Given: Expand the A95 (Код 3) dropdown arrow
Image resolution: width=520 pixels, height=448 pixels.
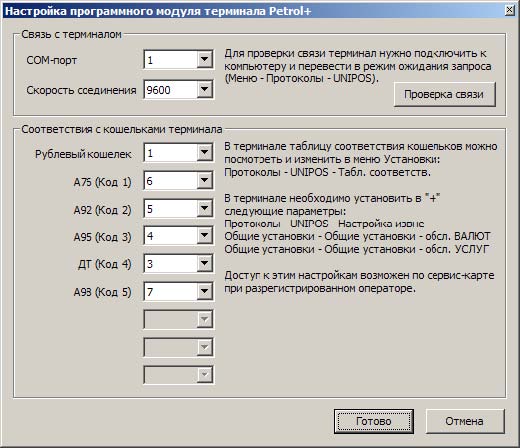Looking at the screenshot, I should [204, 236].
